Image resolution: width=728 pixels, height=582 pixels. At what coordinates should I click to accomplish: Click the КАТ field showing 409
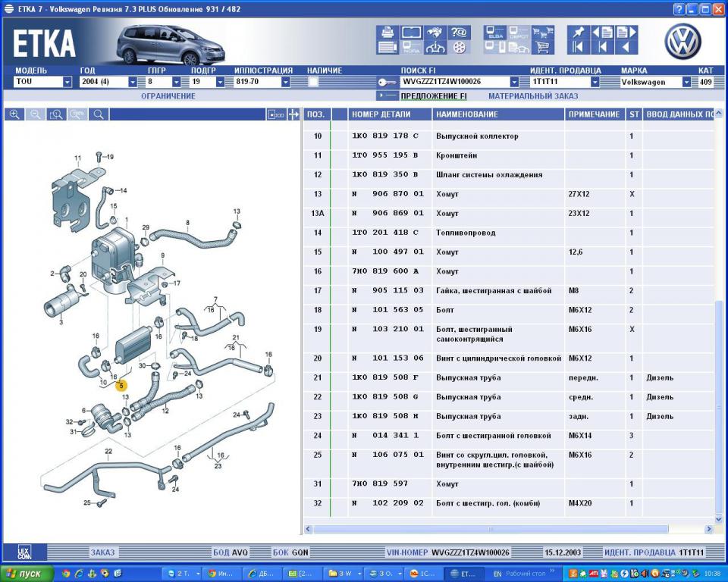click(x=706, y=82)
